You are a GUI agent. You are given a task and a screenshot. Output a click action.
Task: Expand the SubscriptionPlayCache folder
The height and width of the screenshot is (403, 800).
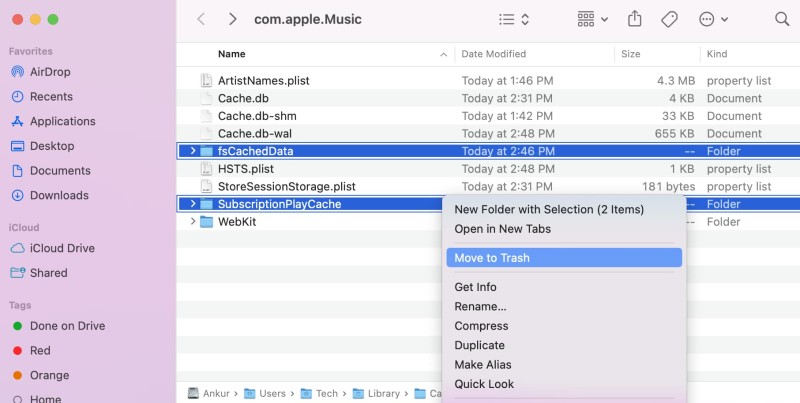pyautogui.click(x=193, y=204)
